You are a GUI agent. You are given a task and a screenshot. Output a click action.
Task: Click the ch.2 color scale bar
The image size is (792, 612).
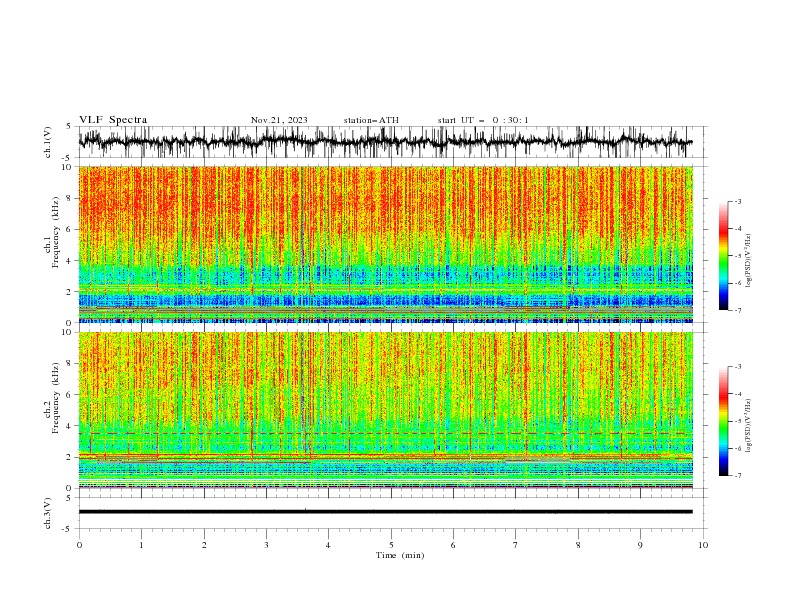[x=723, y=421]
